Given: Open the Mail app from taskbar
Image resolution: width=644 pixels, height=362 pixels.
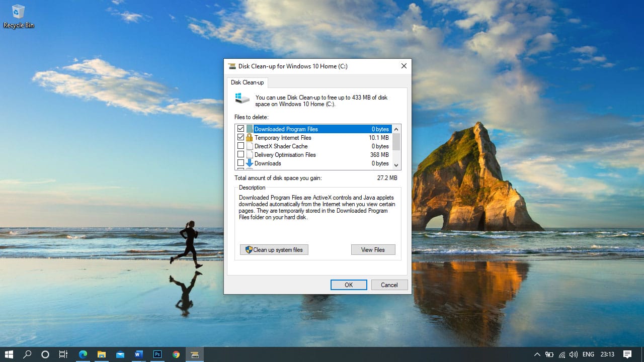Looking at the screenshot, I should tap(120, 354).
